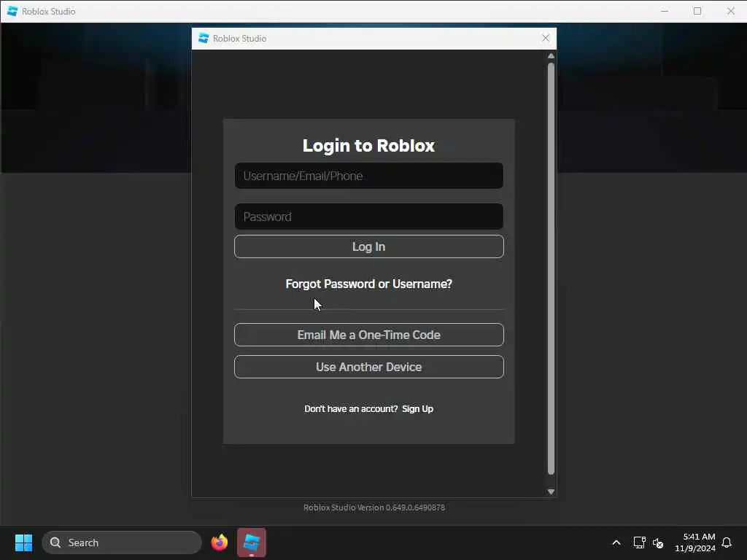Click the muted volume tray icon
The height and width of the screenshot is (560, 747).
[x=658, y=542]
